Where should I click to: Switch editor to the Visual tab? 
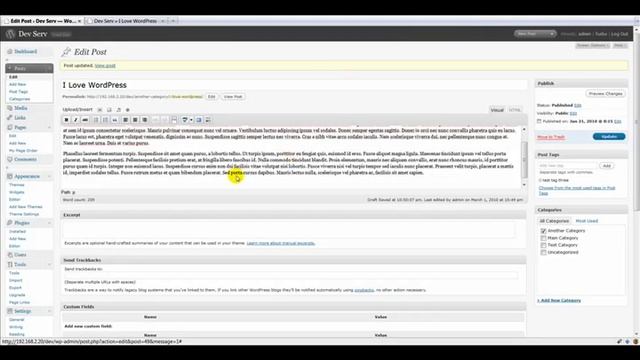point(497,110)
